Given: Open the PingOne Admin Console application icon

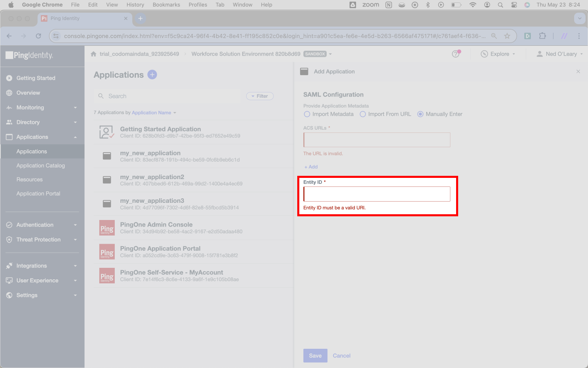Looking at the screenshot, I should [x=107, y=228].
